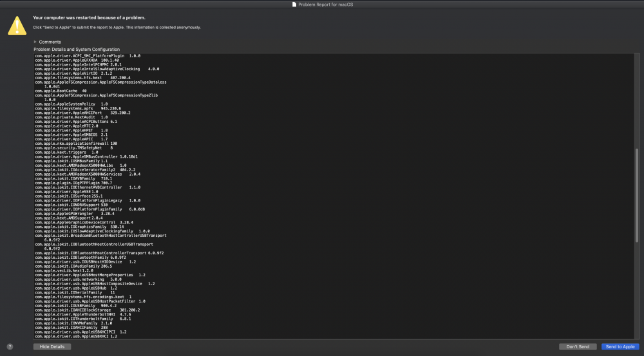644x356 pixels.
Task: Click the com.apple.driver.AppleRTC line
Action: (x=66, y=126)
